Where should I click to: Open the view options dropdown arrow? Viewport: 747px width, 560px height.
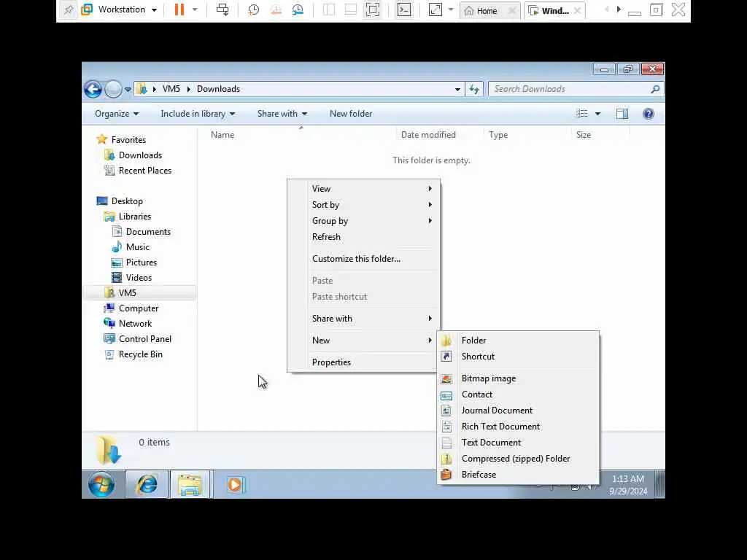[x=598, y=114]
